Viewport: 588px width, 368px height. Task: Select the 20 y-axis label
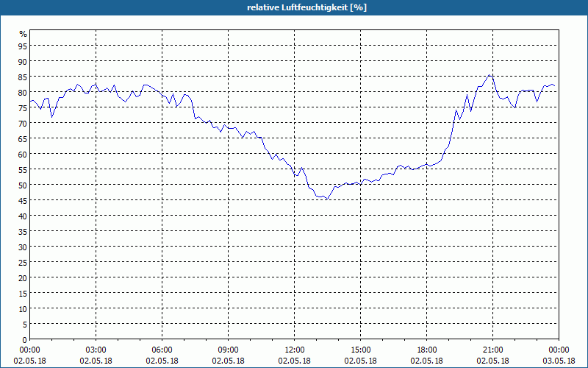pos(23,278)
